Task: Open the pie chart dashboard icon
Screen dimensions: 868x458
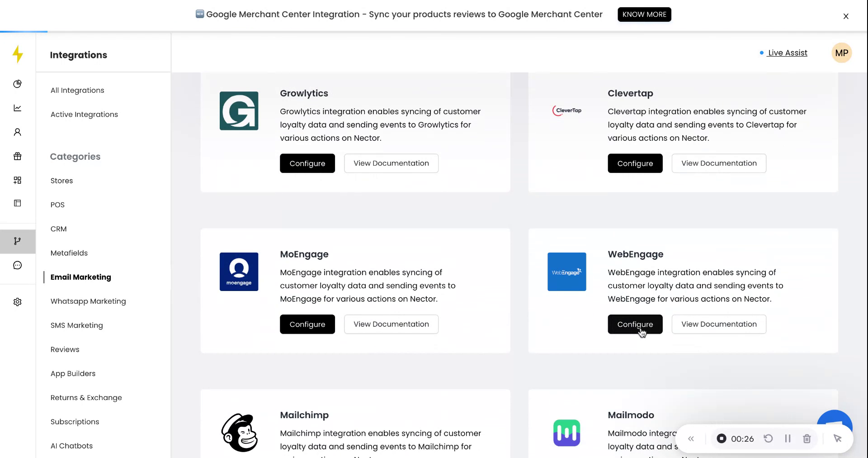Action: tap(18, 84)
